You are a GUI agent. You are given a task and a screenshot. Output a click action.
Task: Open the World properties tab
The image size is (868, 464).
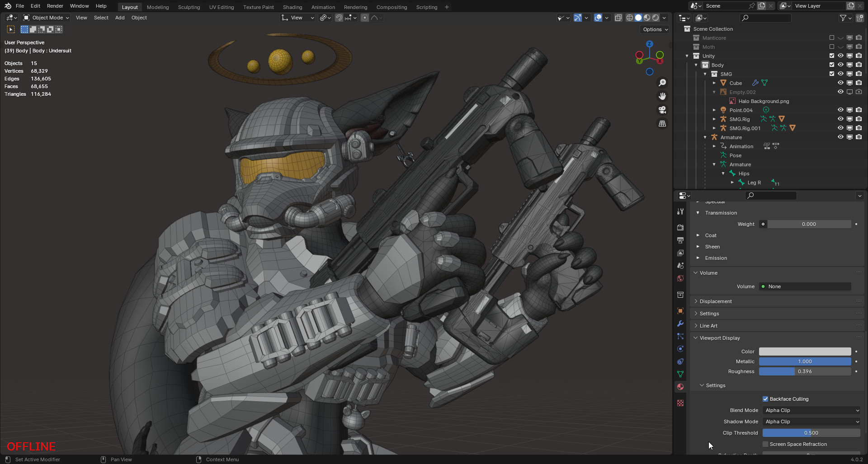pos(680,278)
